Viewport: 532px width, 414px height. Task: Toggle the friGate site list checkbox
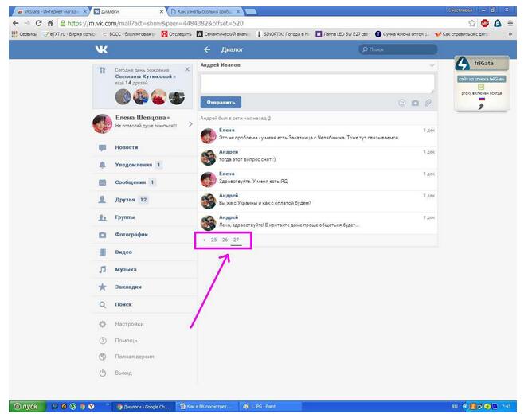(x=481, y=86)
